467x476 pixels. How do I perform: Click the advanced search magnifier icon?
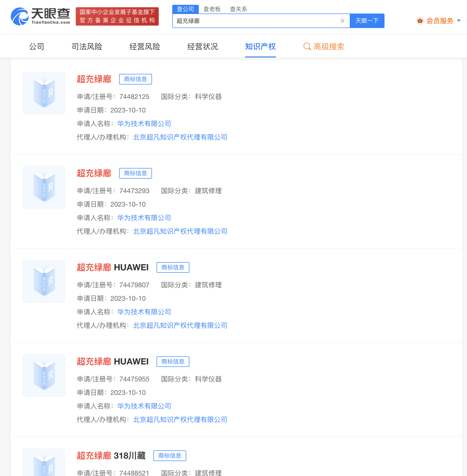pos(307,46)
